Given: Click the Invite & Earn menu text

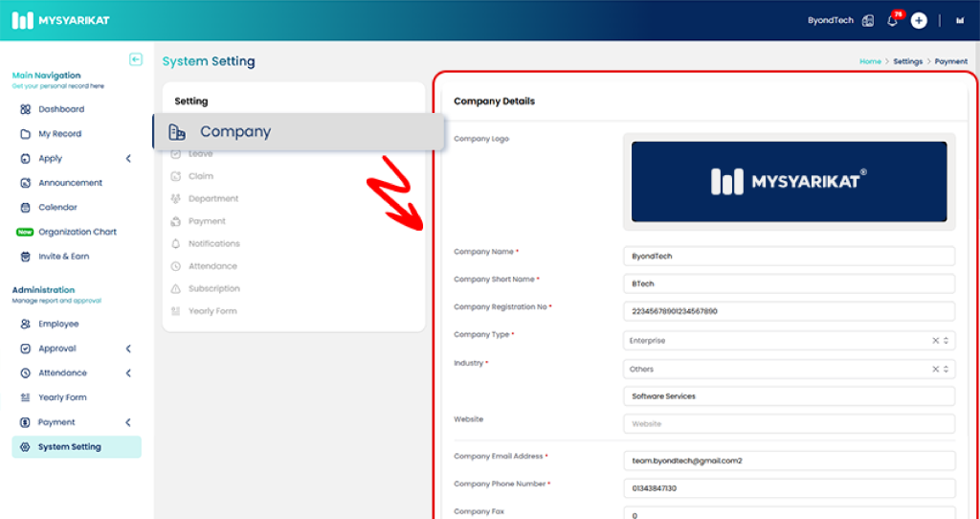Looking at the screenshot, I should (x=64, y=257).
